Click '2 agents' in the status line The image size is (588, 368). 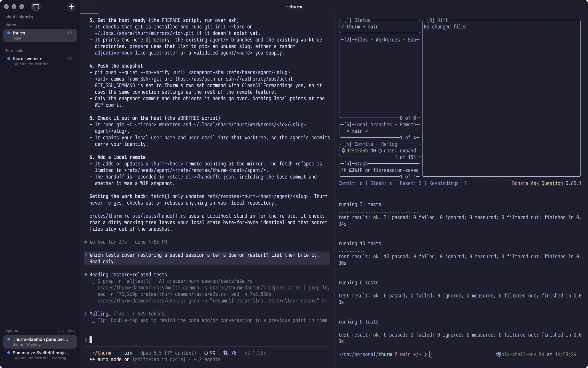pyautogui.click(x=209, y=359)
